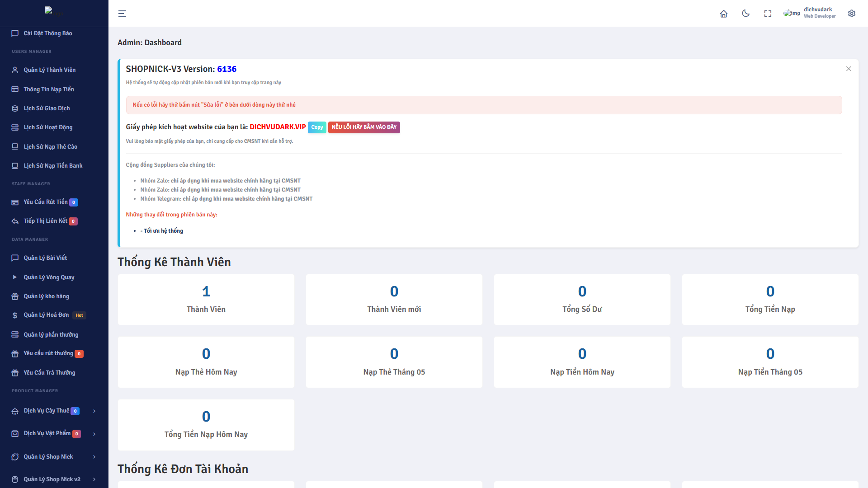
Task: Click the Quản Lý Vòng Quay play icon
Action: [x=15, y=277]
